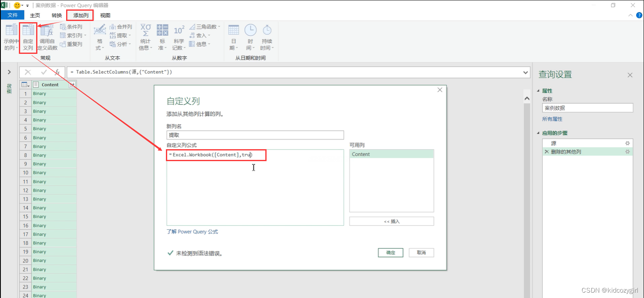The width and height of the screenshot is (644, 298).
Task: Open quick access toolbar customize arrow
Action: 28,6
